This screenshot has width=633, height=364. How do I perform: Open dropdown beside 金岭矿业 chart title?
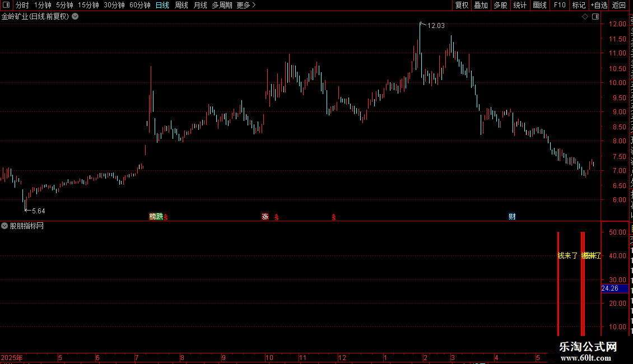(x=75, y=17)
